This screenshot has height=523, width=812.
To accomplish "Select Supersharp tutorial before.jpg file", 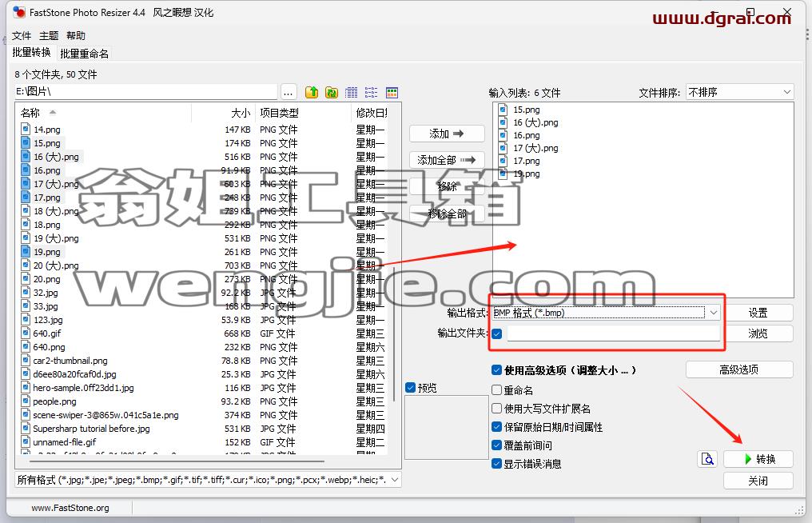I will [91, 428].
